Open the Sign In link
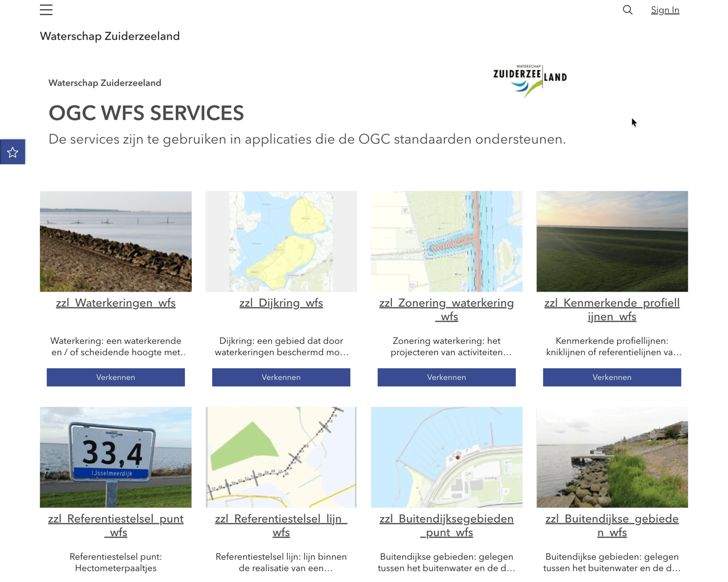Viewport: 728px width, 582px height. point(665,10)
